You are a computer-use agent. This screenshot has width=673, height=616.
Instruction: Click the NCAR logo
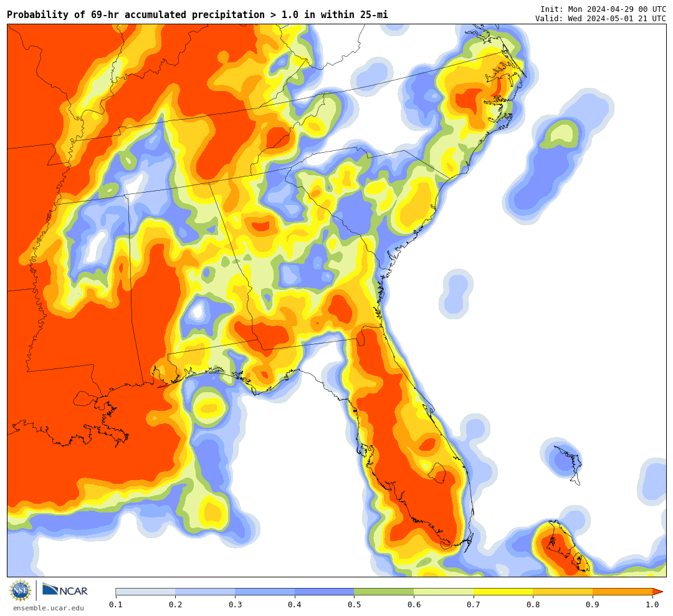pos(65,590)
